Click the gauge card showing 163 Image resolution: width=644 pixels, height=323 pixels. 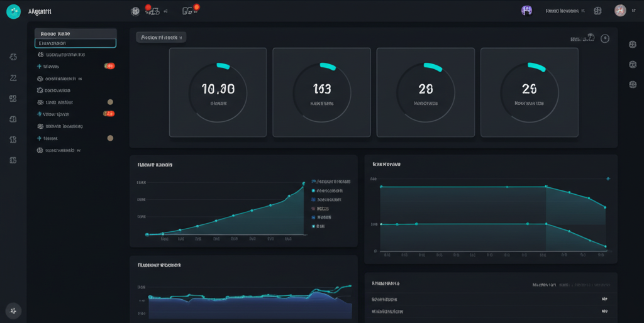322,92
